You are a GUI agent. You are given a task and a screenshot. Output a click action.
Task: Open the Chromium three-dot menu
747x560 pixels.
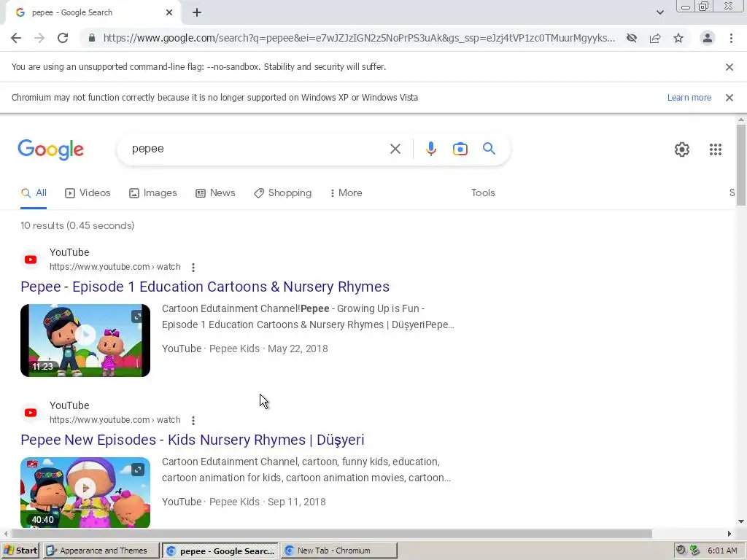click(731, 38)
